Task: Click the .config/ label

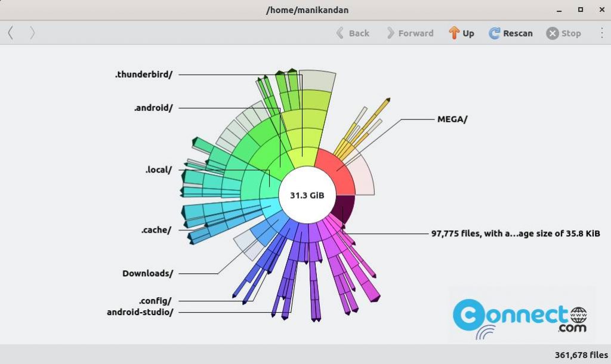Action: click(155, 300)
